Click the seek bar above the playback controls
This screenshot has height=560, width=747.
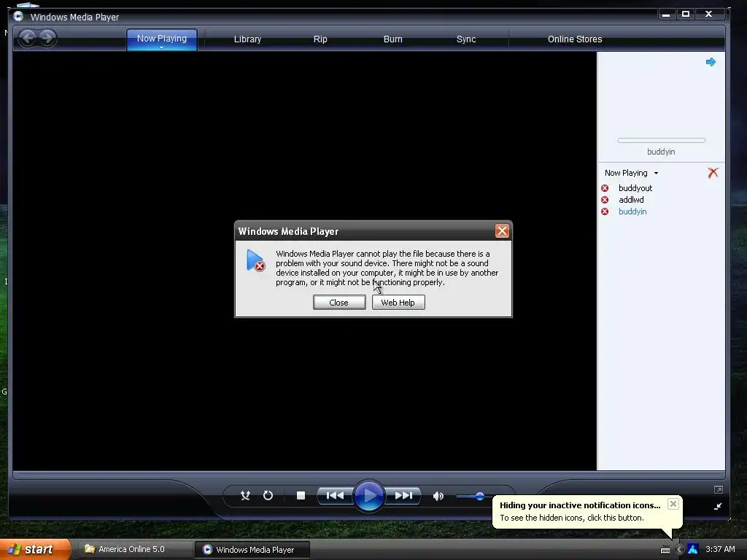[x=368, y=475]
